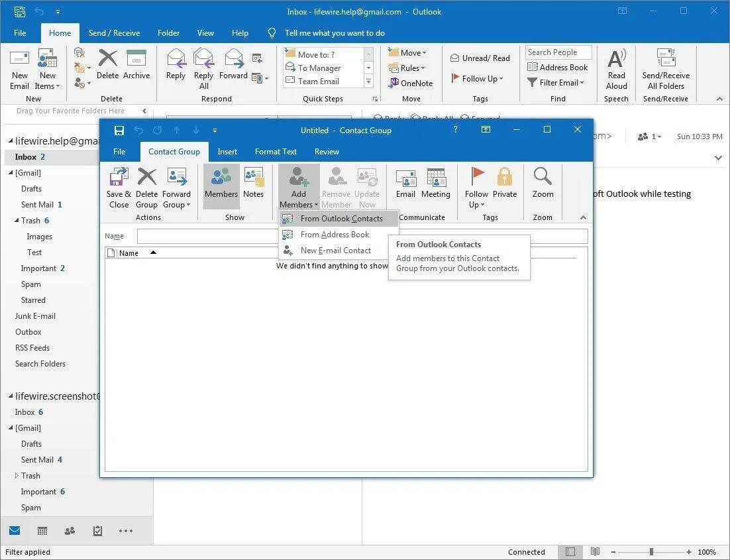
Task: Switch to Normal view in status bar
Action: [570, 551]
